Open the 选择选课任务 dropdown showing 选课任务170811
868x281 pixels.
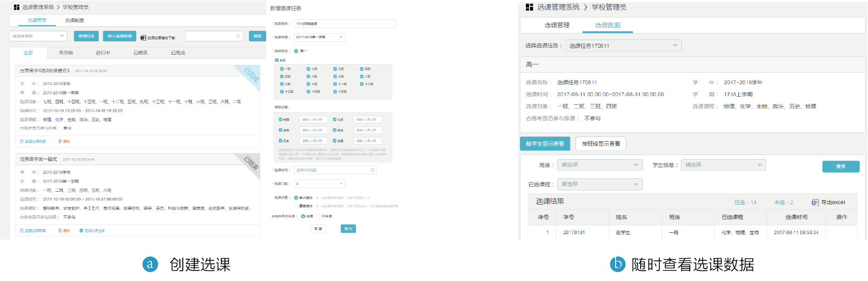tap(623, 46)
